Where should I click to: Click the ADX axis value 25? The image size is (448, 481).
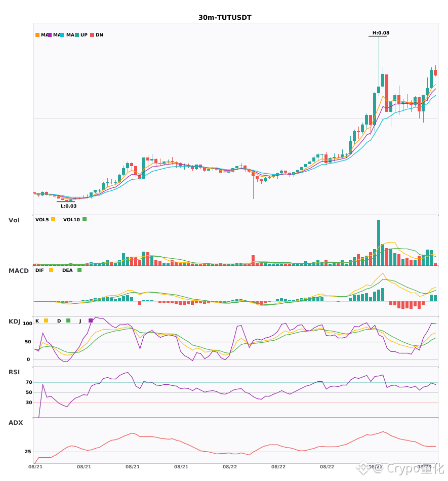28,452
